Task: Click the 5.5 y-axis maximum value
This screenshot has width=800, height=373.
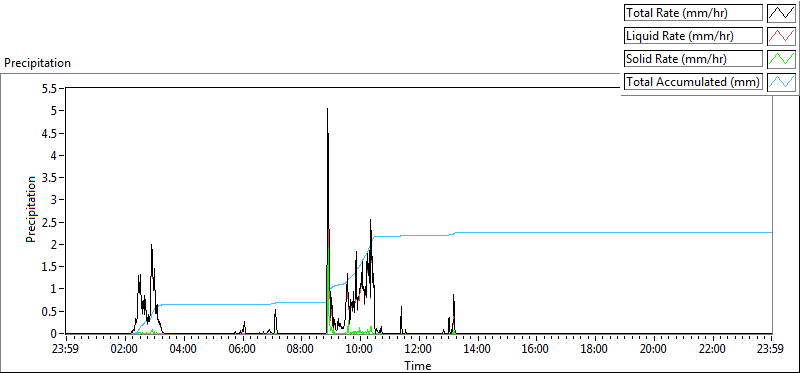Action: coord(50,88)
